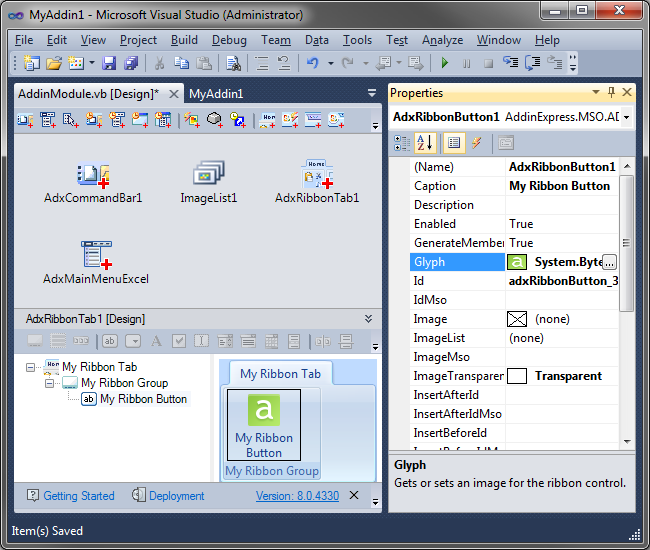
Task: Click the add ribbon tab icon labeled Hom
Action: (x=267, y=120)
